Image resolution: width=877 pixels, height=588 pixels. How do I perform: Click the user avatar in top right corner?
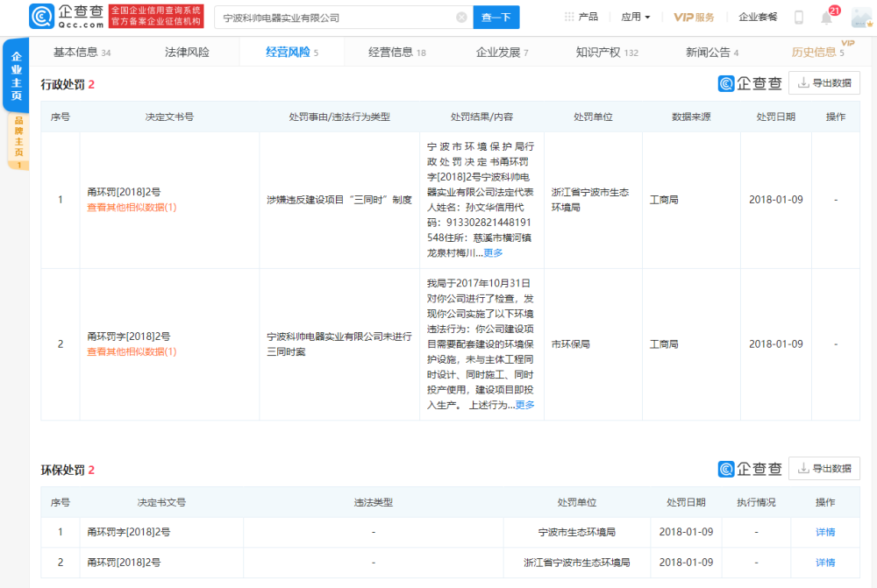coord(860,16)
